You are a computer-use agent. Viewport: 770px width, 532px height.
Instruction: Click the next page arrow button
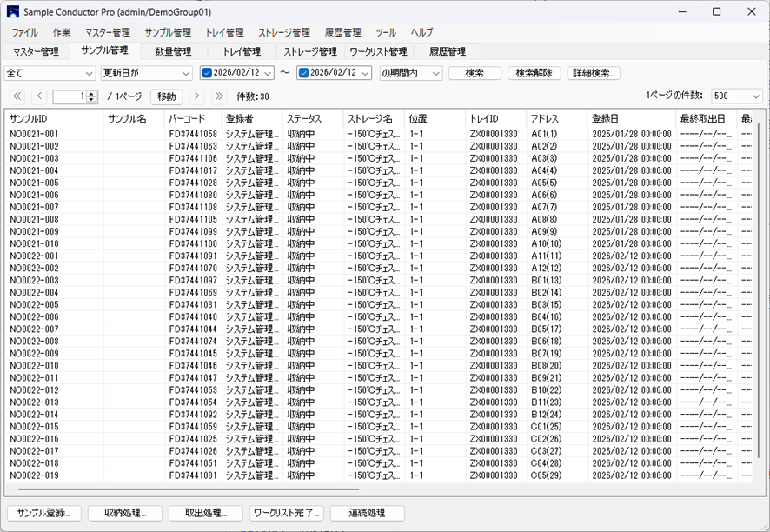coord(197,96)
